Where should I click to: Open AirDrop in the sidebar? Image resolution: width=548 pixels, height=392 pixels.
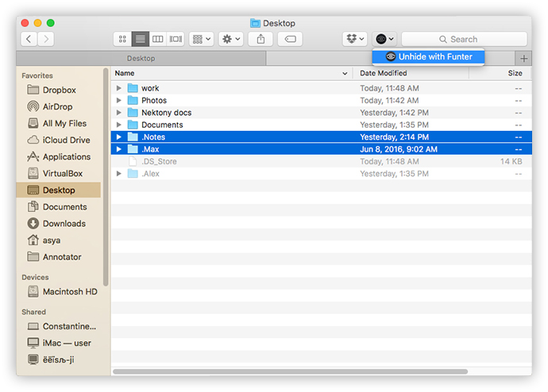coord(60,106)
